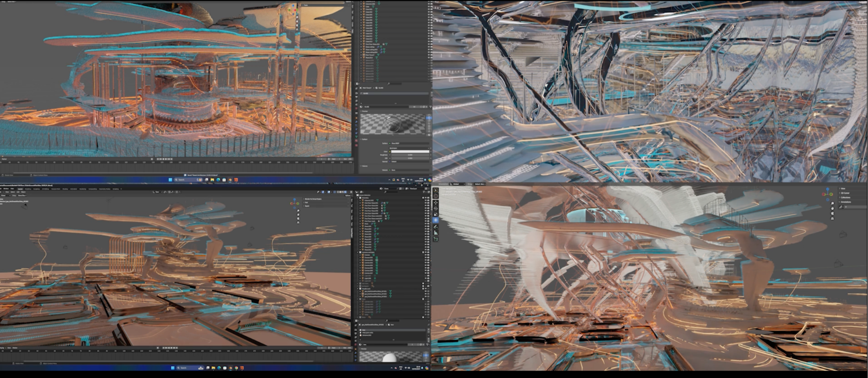The height and width of the screenshot is (378, 868).
Task: Expand the 3D Cursor panel in sidebar
Action: pyautogui.click(x=845, y=193)
